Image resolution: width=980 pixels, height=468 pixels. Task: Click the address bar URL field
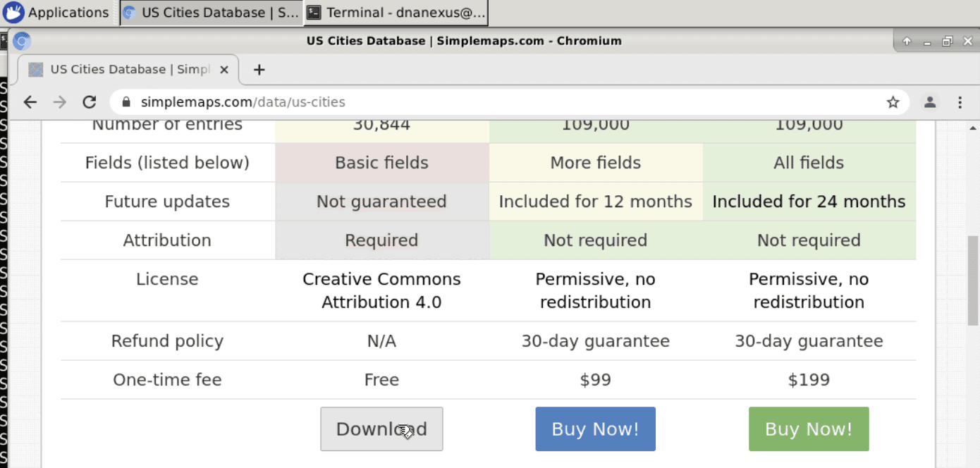tap(494, 102)
